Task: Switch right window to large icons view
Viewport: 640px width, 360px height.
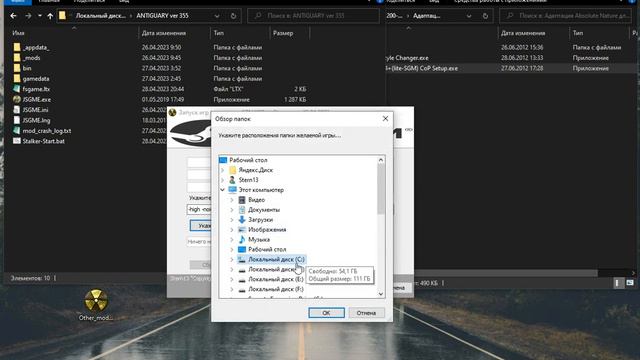Action: (x=630, y=283)
